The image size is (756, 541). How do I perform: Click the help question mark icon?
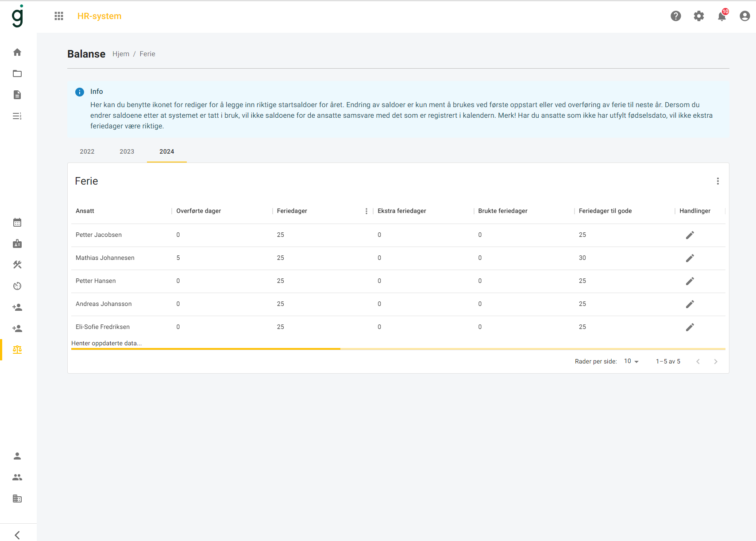[x=675, y=16]
